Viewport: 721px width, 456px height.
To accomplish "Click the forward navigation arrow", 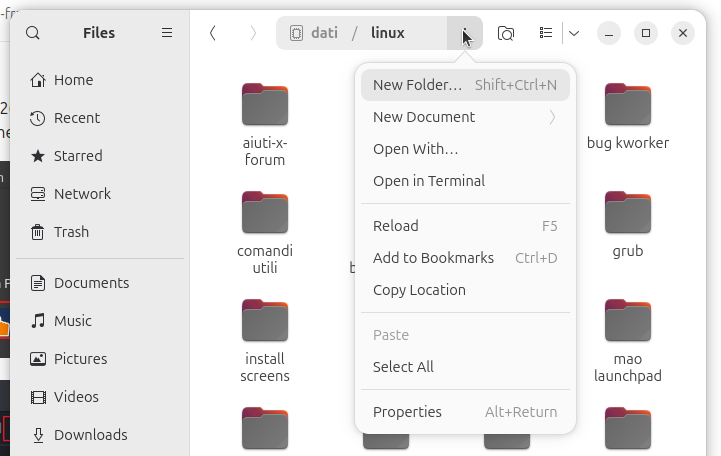I will 252,33.
